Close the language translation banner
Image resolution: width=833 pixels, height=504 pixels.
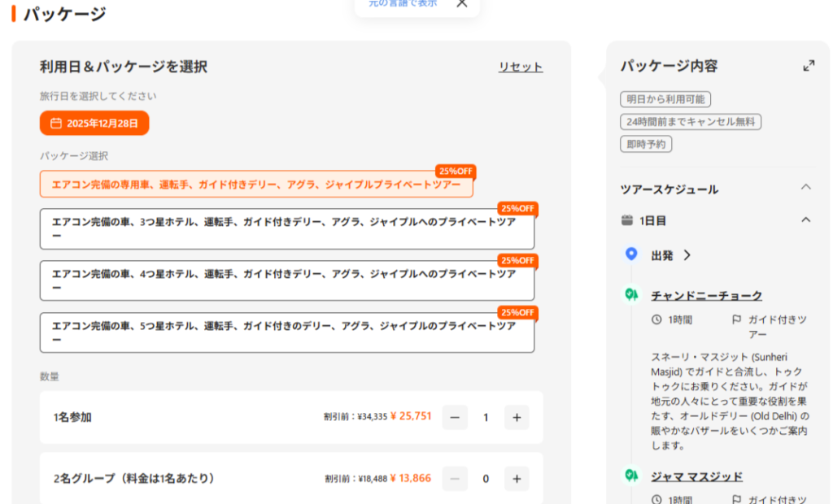[x=461, y=3]
